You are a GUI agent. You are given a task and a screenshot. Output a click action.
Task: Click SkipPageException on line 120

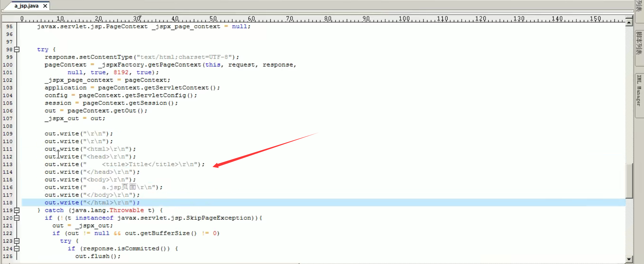[218, 218]
